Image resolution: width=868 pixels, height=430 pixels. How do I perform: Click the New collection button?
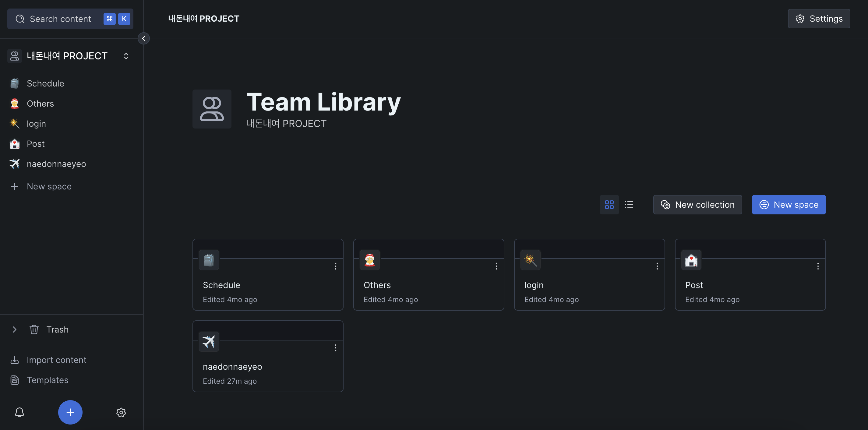point(697,205)
